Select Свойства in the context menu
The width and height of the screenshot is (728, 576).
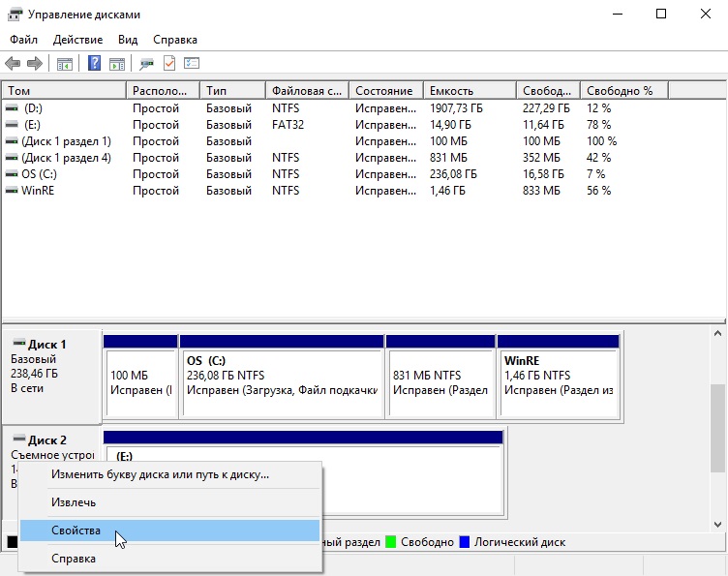point(76,531)
